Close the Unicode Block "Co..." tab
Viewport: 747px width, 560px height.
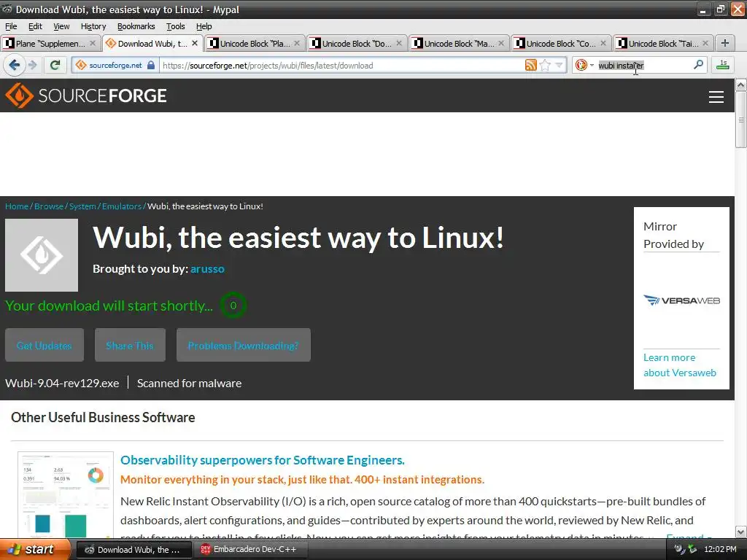tap(603, 43)
